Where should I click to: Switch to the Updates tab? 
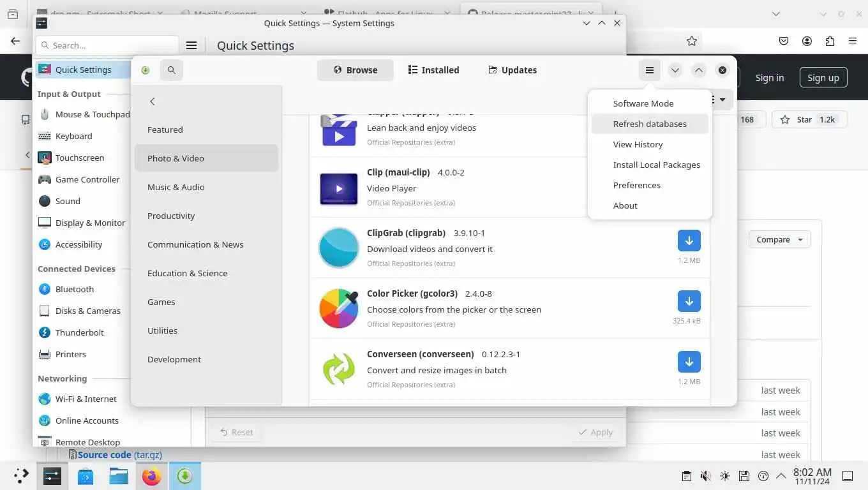click(513, 70)
